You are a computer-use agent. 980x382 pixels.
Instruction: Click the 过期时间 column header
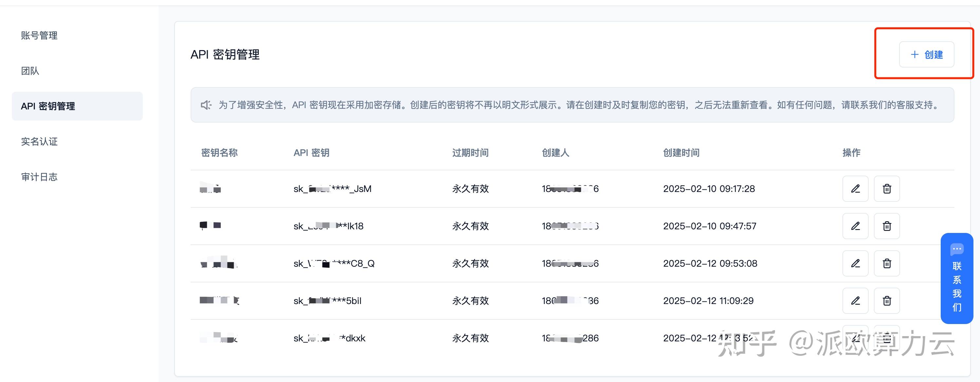470,153
